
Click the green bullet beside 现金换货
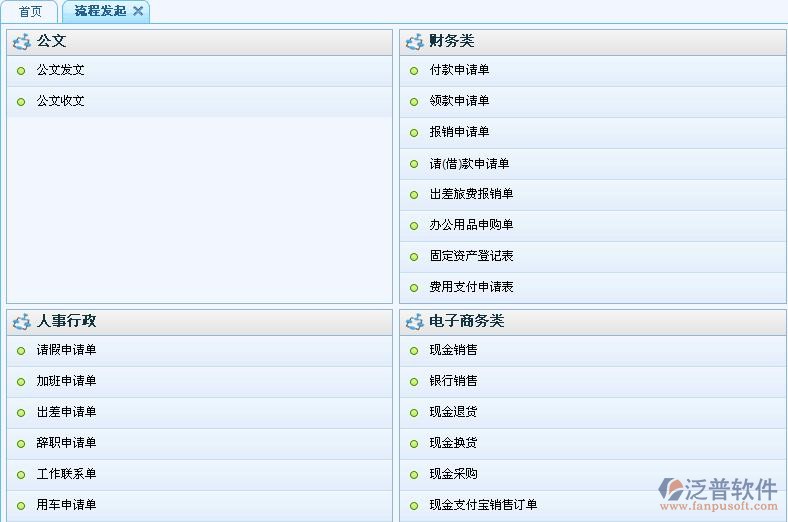(414, 444)
